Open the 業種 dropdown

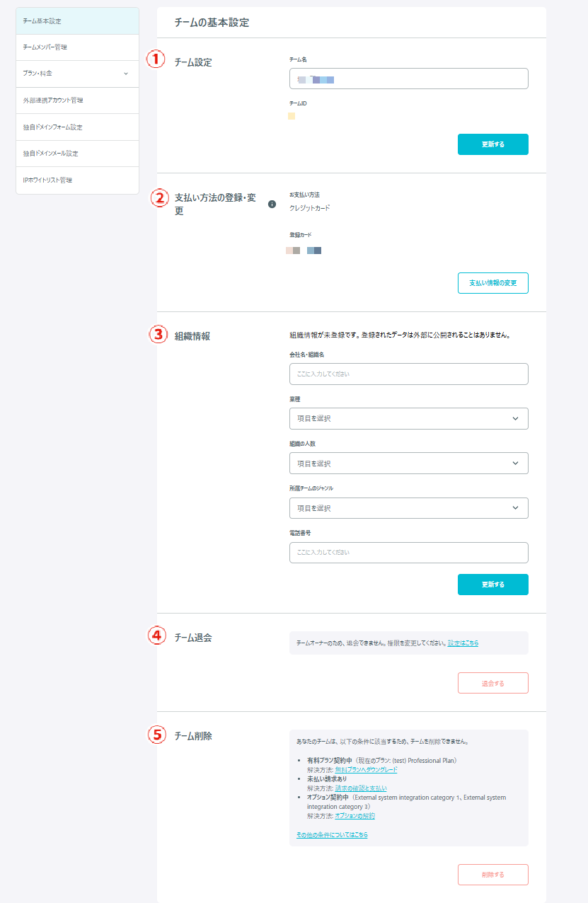coord(408,418)
